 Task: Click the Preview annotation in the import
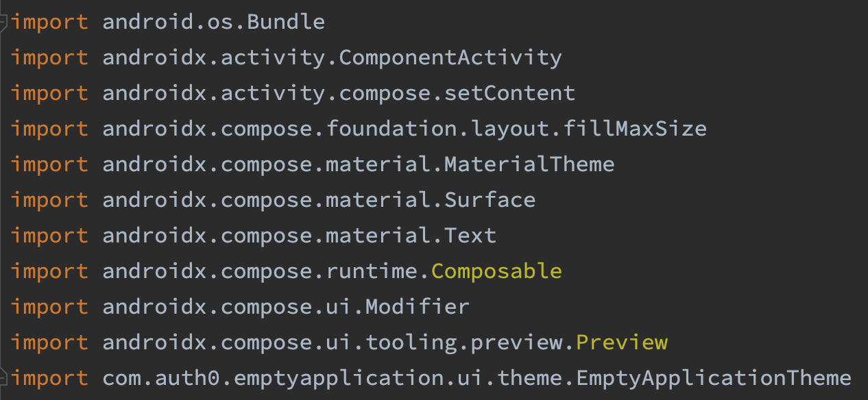(x=622, y=342)
